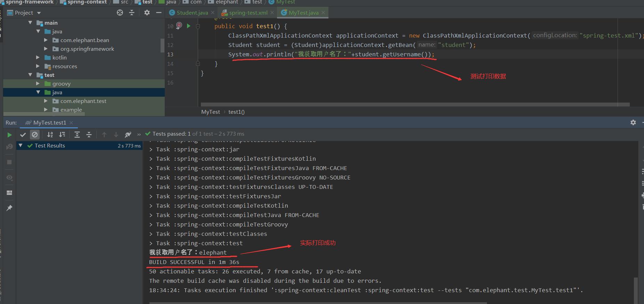
Task: Open Run panel settings gear
Action: [633, 122]
